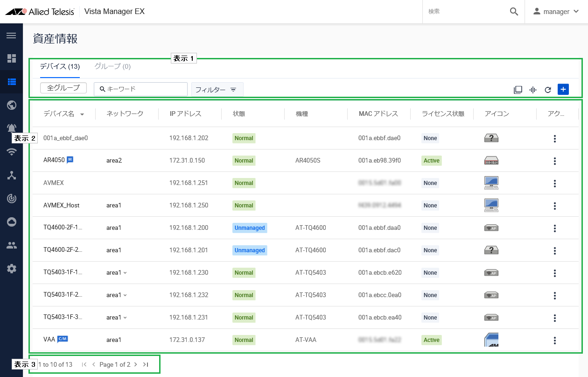
Task: Switch to the デバイス (13) tab
Action: click(x=60, y=66)
